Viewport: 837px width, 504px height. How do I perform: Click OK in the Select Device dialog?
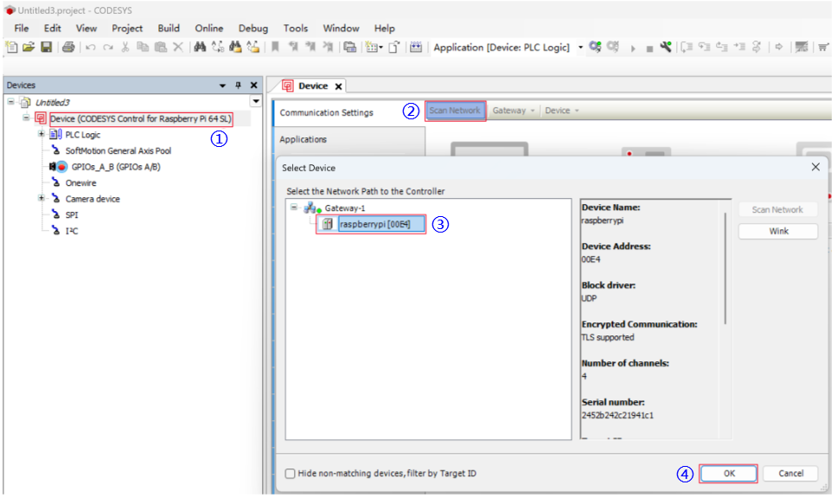[x=728, y=474]
